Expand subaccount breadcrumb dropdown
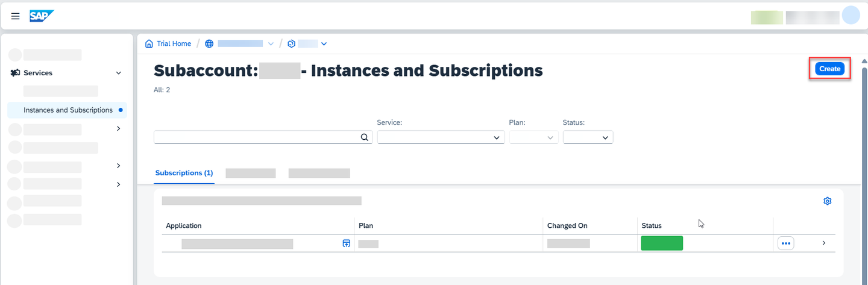 click(x=324, y=43)
